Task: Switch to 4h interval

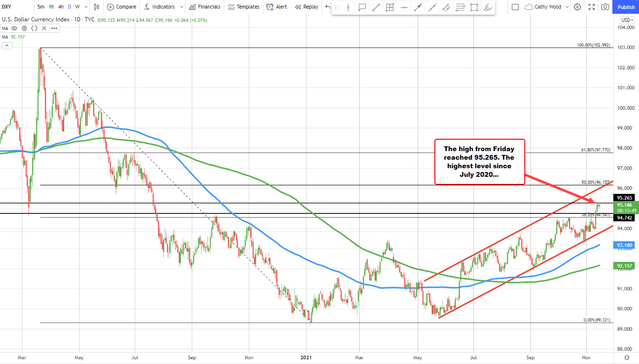Action: tap(60, 7)
